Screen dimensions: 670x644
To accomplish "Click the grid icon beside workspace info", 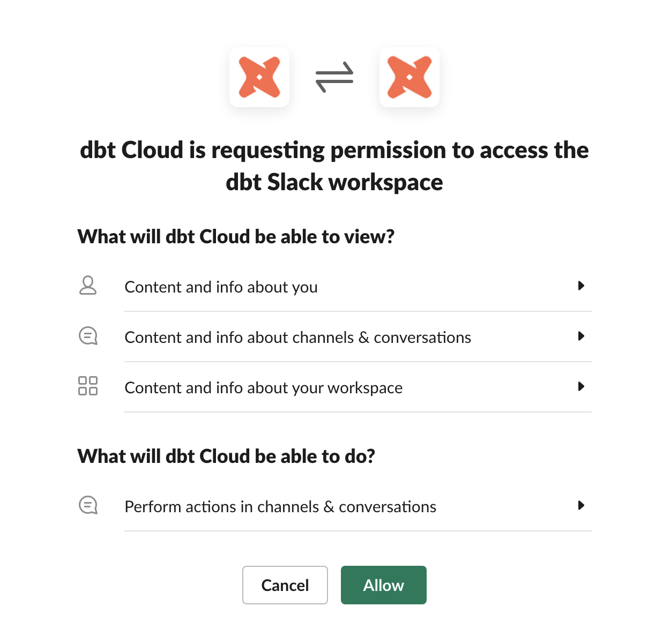I will point(88,386).
